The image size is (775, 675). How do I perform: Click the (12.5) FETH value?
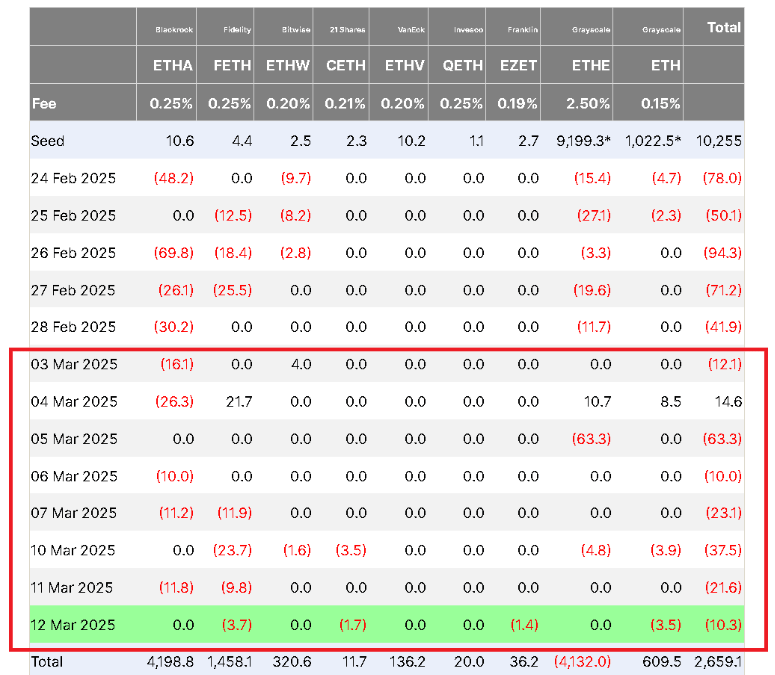click(x=233, y=215)
